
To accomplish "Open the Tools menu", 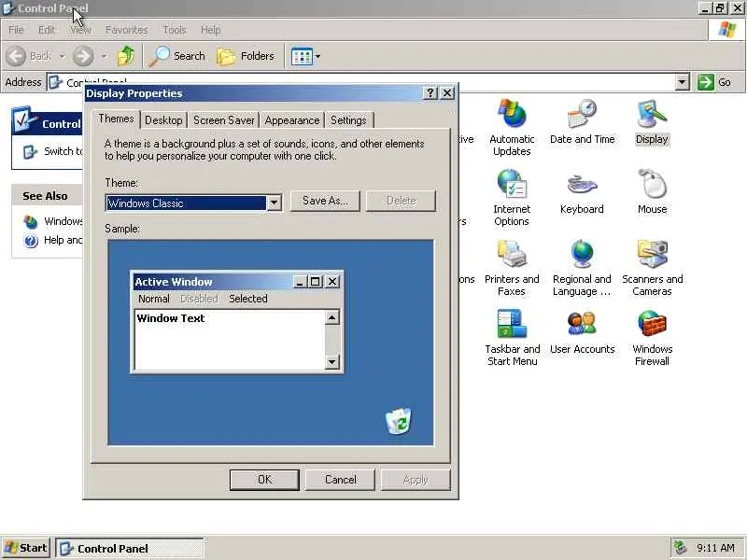I will (x=175, y=30).
